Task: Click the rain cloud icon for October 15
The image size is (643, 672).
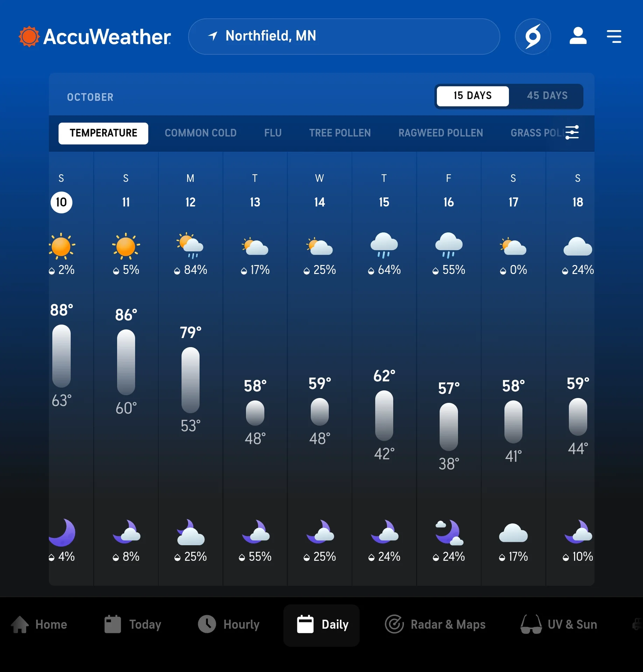Action: tap(384, 245)
